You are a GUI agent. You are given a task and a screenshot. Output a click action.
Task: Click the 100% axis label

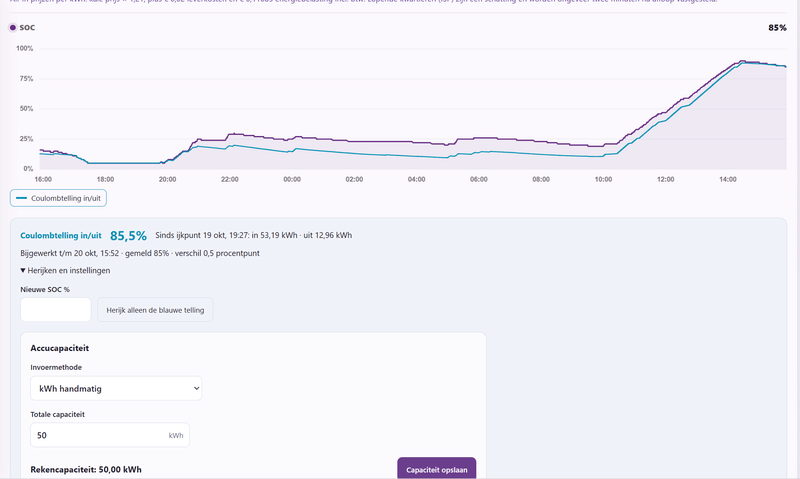(x=24, y=48)
